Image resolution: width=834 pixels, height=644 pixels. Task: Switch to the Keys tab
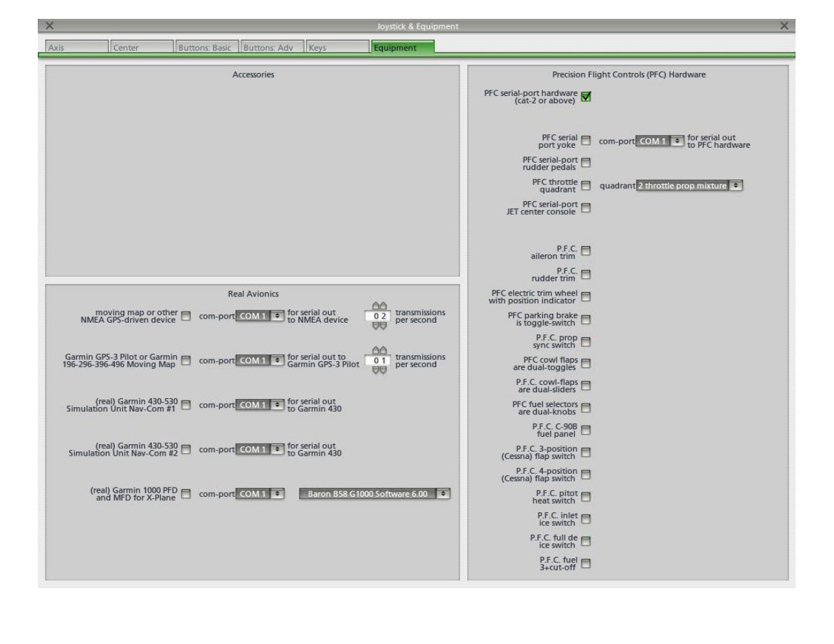[x=336, y=48]
